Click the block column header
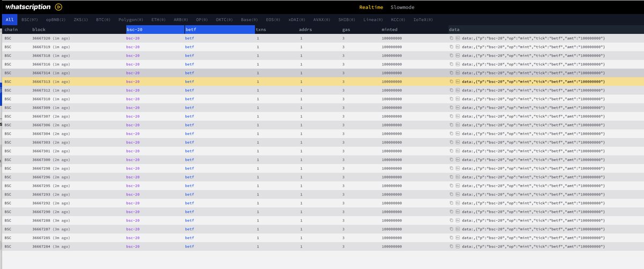 [39, 29]
